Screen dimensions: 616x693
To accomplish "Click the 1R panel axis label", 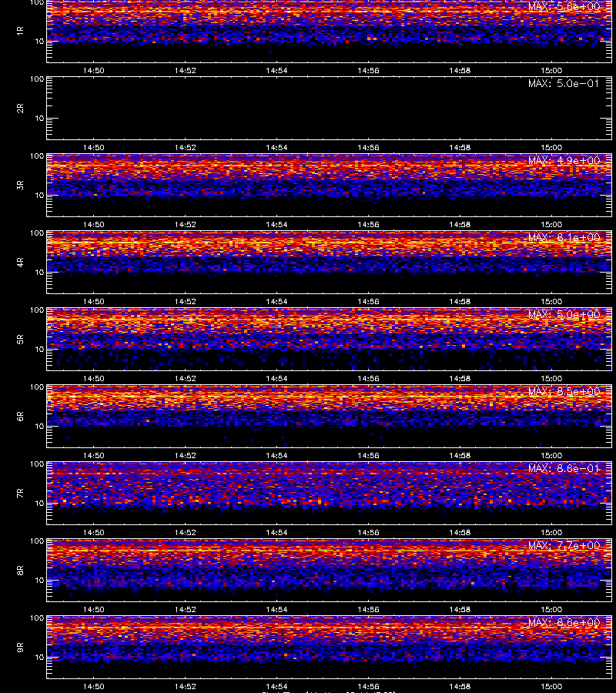I will 20,31.
